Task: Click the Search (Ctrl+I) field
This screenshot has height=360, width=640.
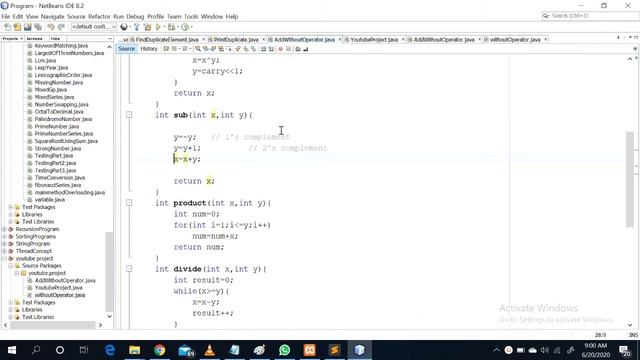Action: pyautogui.click(x=590, y=16)
